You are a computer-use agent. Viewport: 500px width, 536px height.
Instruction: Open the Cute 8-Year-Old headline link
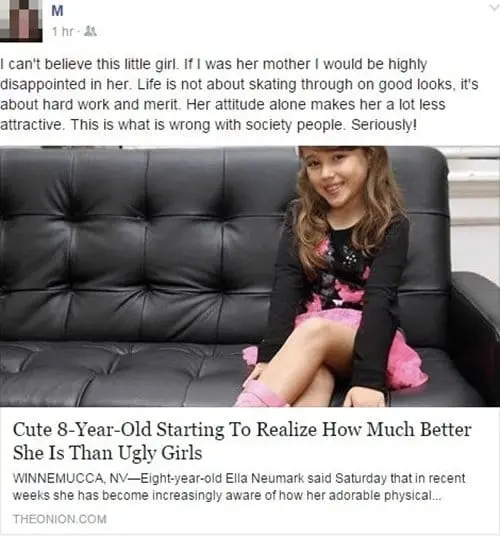coord(242,441)
